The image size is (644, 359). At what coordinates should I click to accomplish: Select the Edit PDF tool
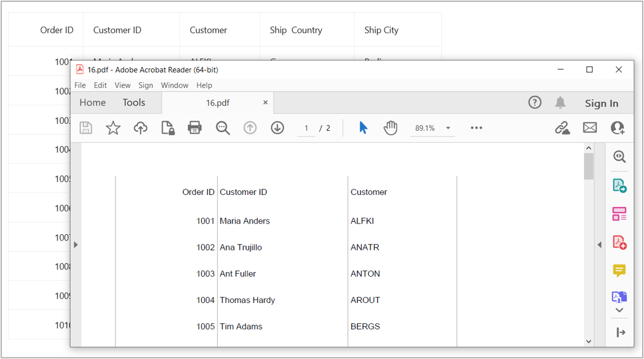[619, 214]
